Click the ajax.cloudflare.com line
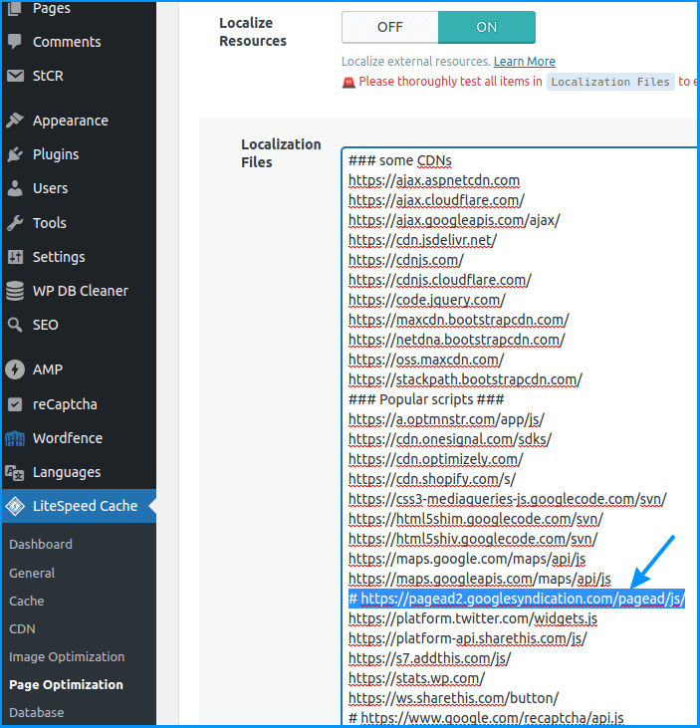This screenshot has height=728, width=700. [436, 200]
